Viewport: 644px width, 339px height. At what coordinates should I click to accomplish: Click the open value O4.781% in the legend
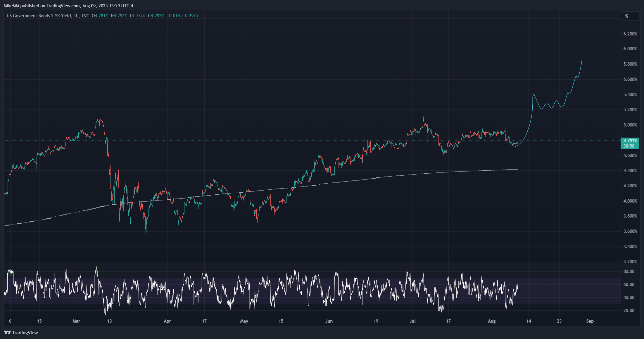[100, 16]
